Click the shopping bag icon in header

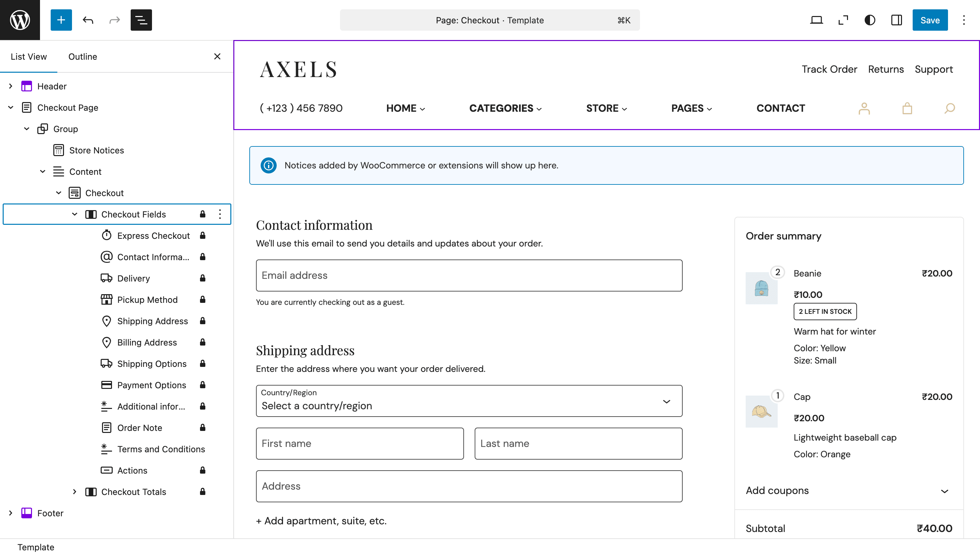pos(907,109)
